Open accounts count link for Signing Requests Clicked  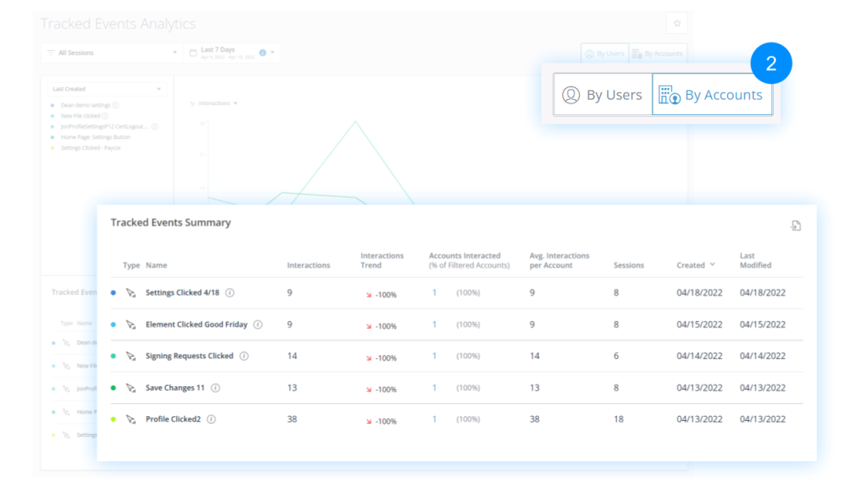pyautogui.click(x=435, y=357)
